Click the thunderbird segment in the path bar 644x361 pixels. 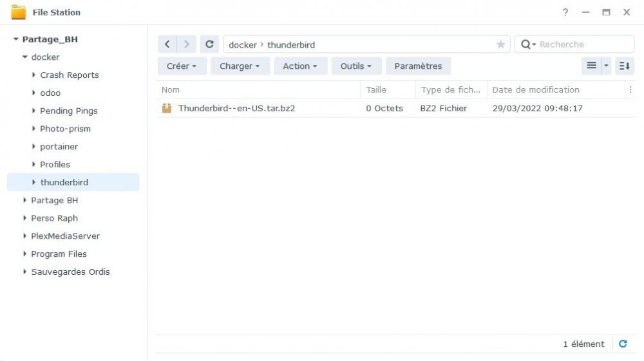click(291, 44)
